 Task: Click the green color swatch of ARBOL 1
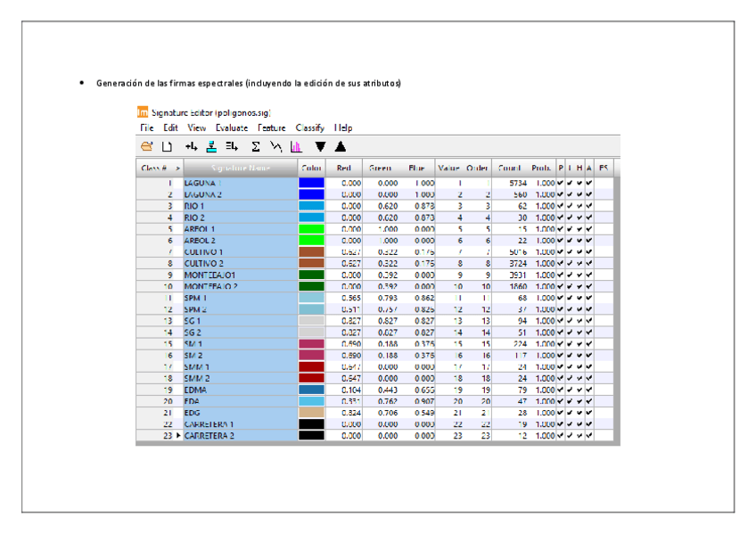pos(311,228)
